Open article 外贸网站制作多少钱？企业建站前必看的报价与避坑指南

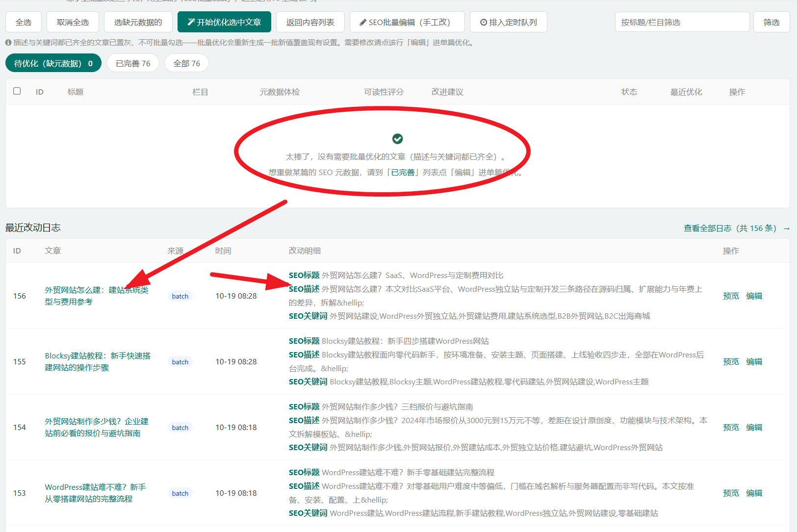point(97,427)
